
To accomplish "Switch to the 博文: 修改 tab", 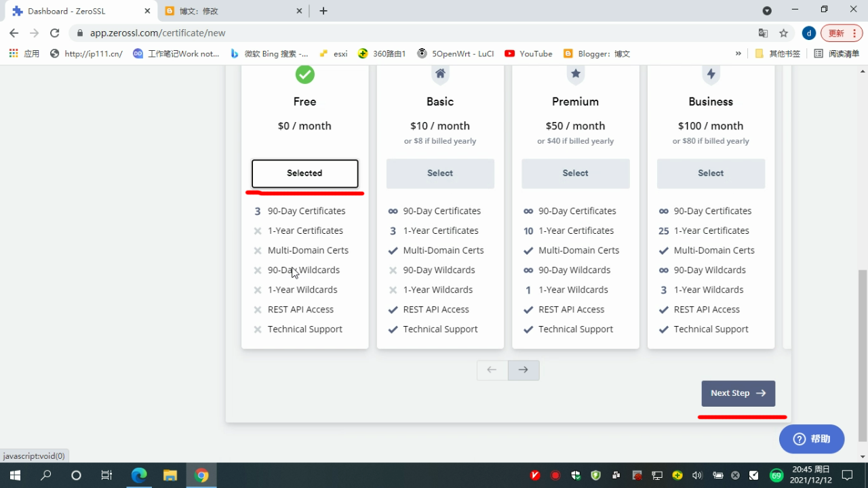I will pos(234,11).
